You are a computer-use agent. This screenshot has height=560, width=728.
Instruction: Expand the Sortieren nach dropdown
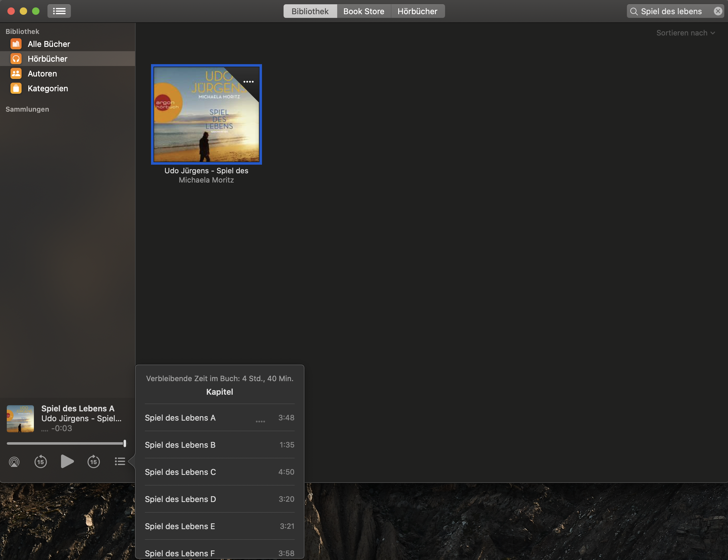coord(685,33)
